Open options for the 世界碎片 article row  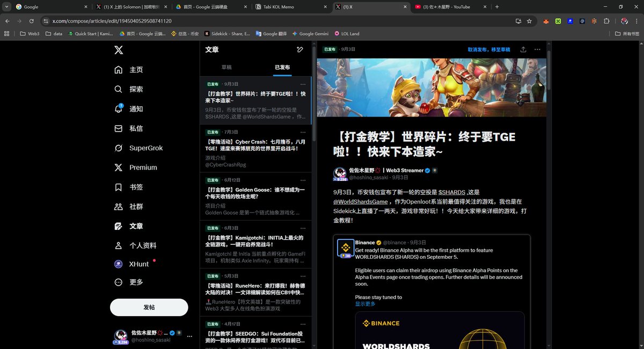[x=303, y=84]
